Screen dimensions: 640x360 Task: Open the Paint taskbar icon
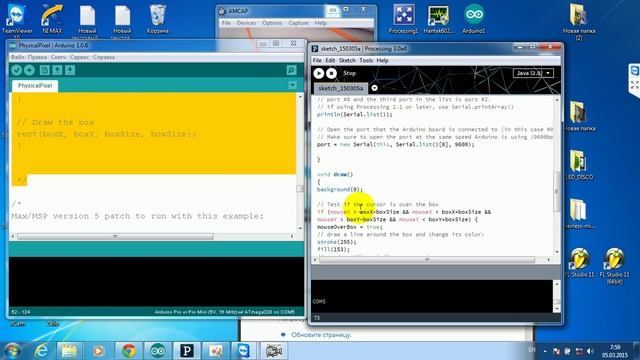tap(216, 351)
